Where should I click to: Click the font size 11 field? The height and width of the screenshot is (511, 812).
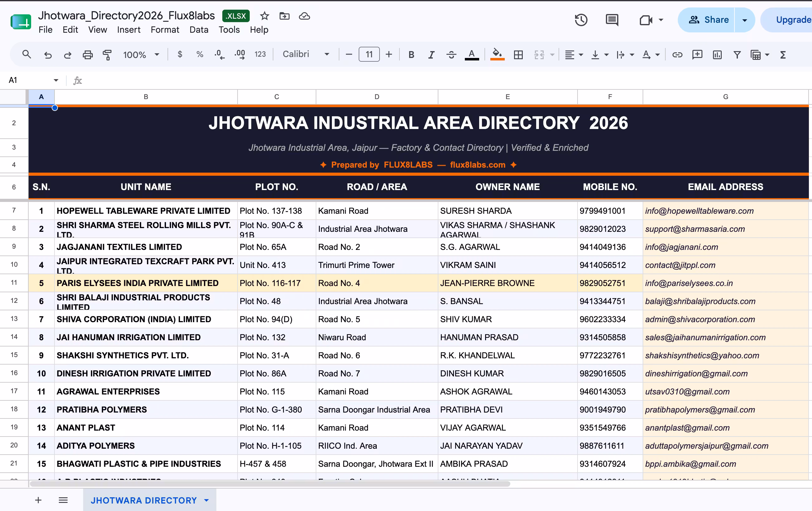pos(369,54)
